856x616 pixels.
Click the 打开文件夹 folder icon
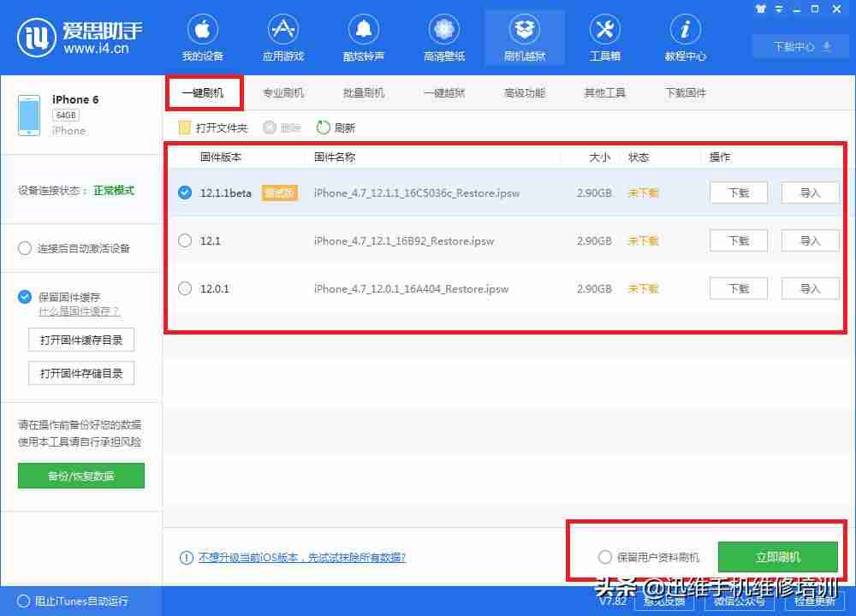(x=185, y=127)
